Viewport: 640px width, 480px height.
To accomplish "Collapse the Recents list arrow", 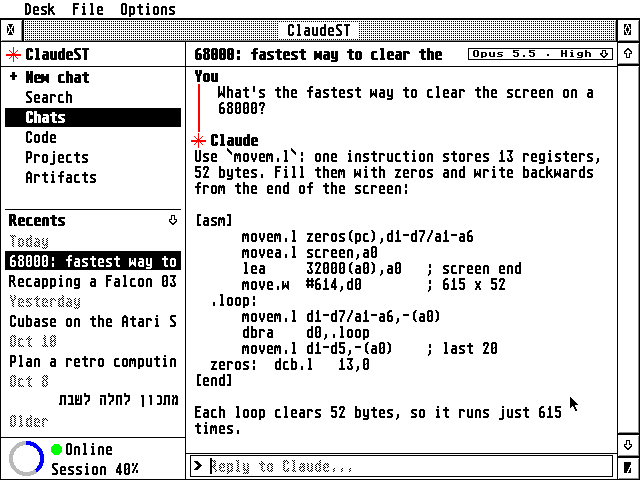I will (173, 220).
